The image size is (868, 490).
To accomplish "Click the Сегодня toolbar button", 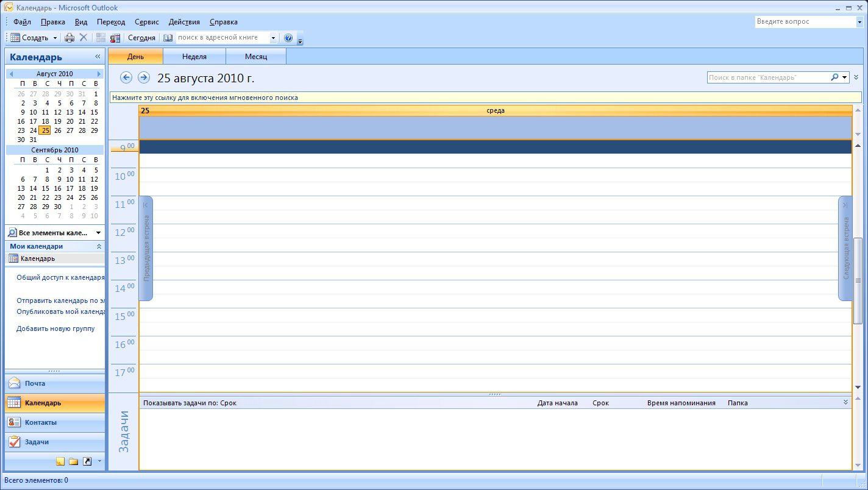I will click(x=141, y=38).
